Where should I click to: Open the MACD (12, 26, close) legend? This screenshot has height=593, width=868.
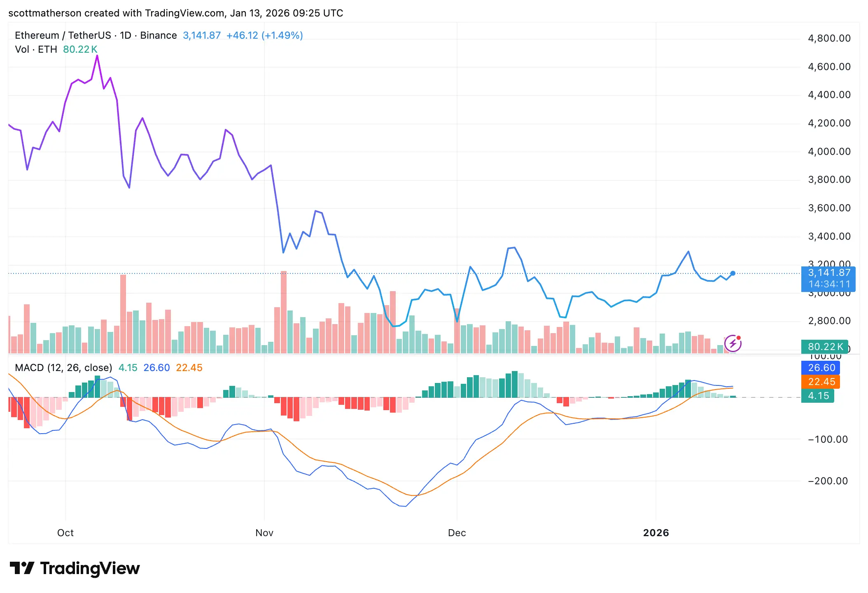click(x=63, y=368)
